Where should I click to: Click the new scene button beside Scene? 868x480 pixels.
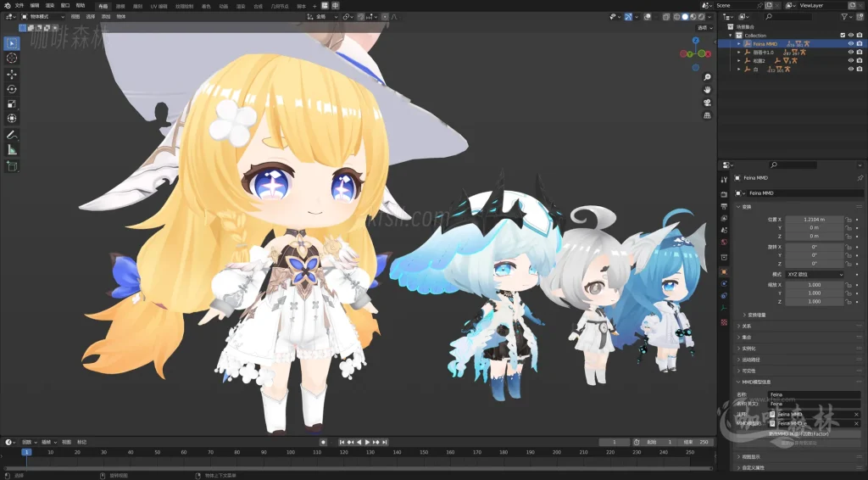(768, 6)
